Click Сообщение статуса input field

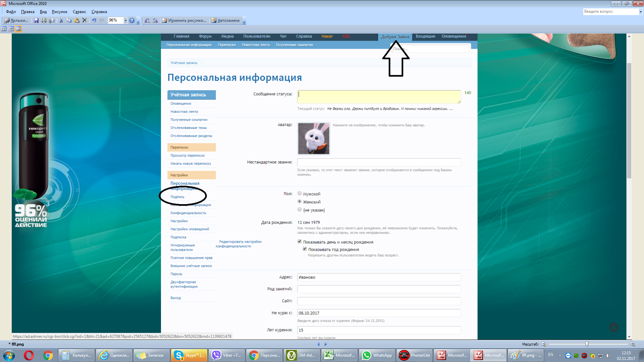click(379, 96)
